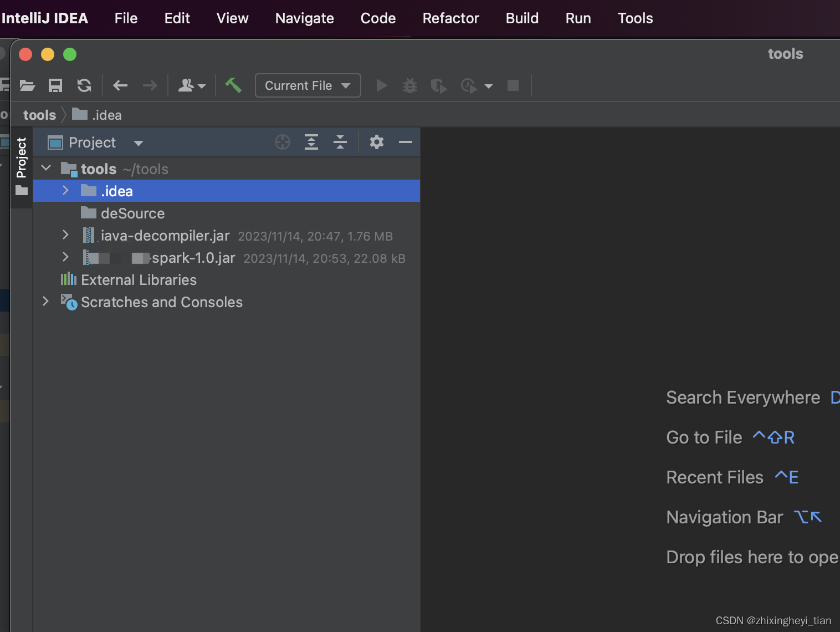Viewport: 840px width, 632px height.
Task: Hide the Project panel with minus icon
Action: point(406,142)
